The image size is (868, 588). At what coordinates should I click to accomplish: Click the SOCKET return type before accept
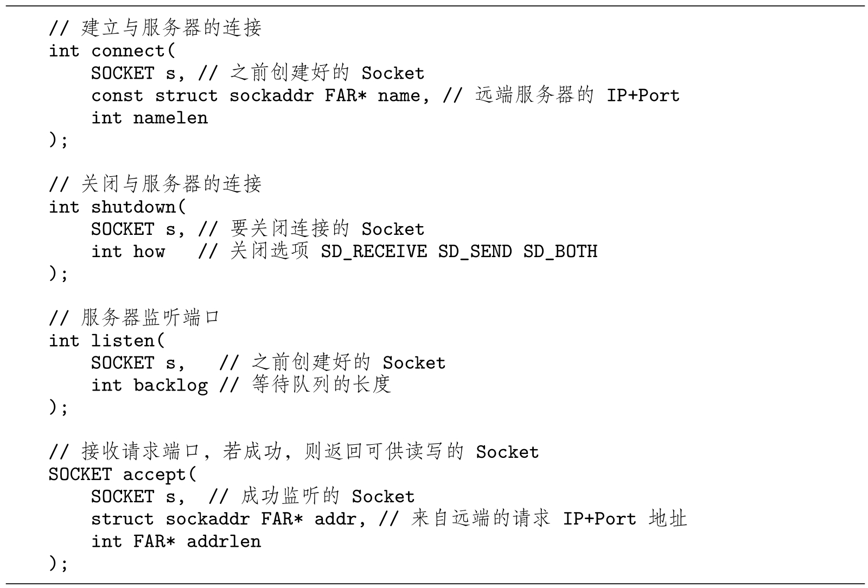point(80,475)
